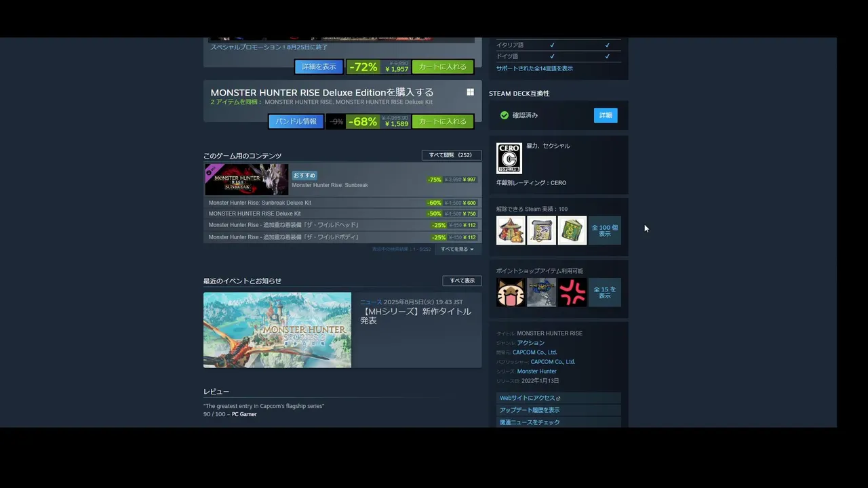The height and width of the screenshot is (488, 868).
Task: Open the Monster Hunter Stories 3 news image
Action: 277,330
